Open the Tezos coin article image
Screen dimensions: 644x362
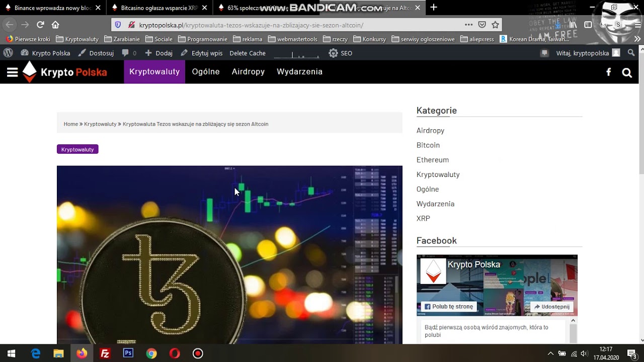[x=229, y=254]
